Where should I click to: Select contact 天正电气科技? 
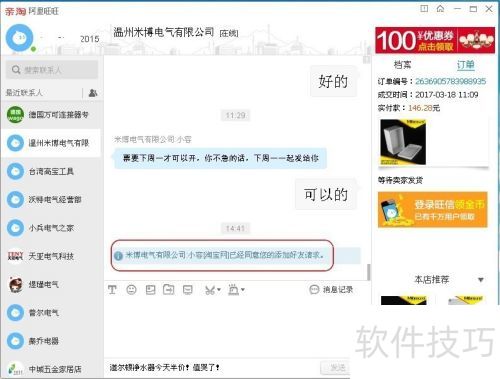(x=51, y=256)
